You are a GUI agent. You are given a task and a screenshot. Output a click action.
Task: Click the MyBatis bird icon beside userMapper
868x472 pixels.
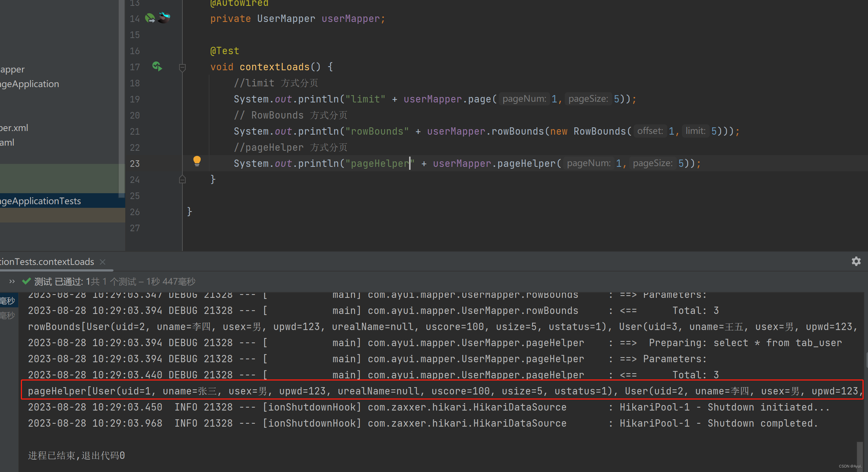164,17
